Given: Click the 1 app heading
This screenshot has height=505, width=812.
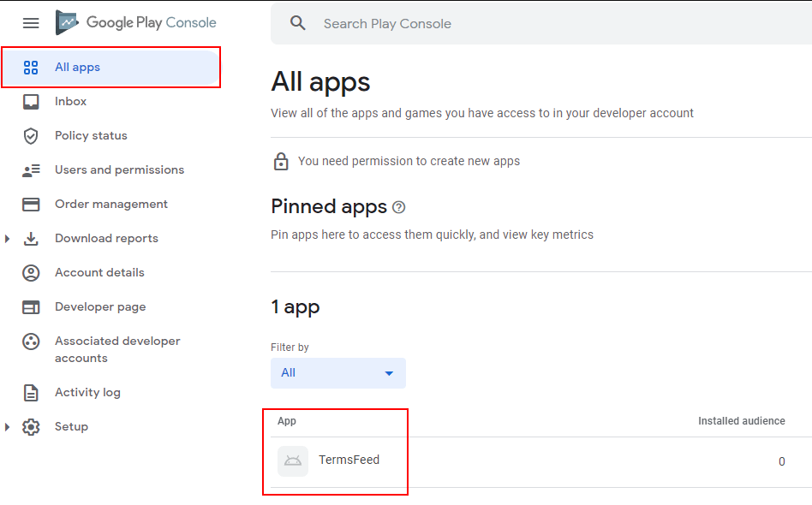Looking at the screenshot, I should [x=296, y=307].
